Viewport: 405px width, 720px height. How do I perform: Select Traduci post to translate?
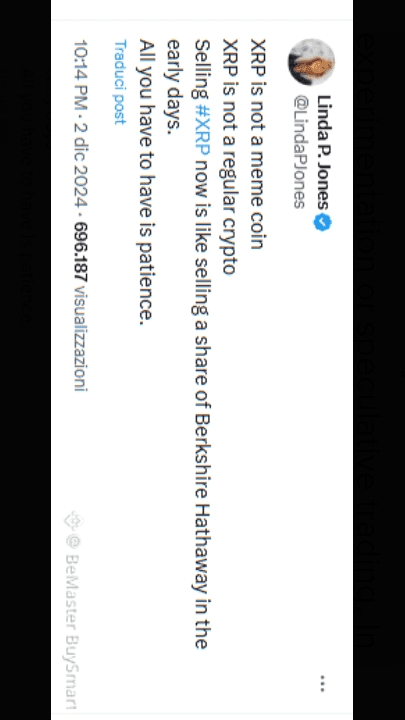pos(120,82)
